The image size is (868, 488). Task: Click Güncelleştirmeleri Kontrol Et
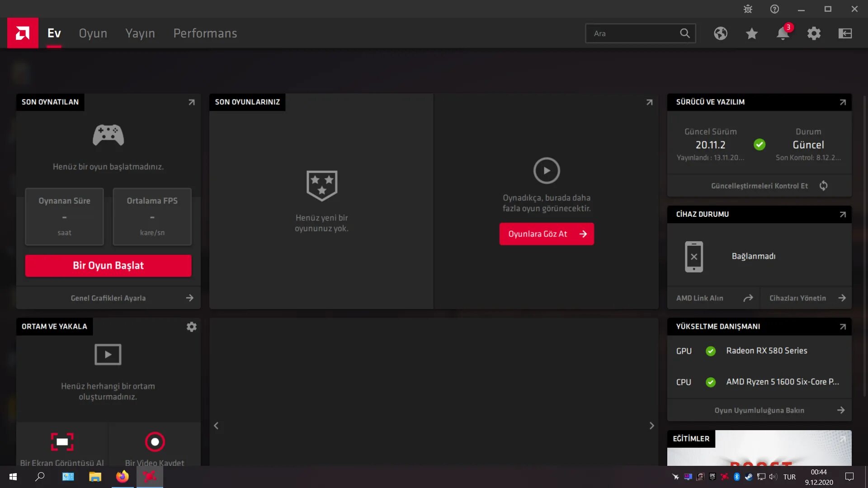(759, 186)
